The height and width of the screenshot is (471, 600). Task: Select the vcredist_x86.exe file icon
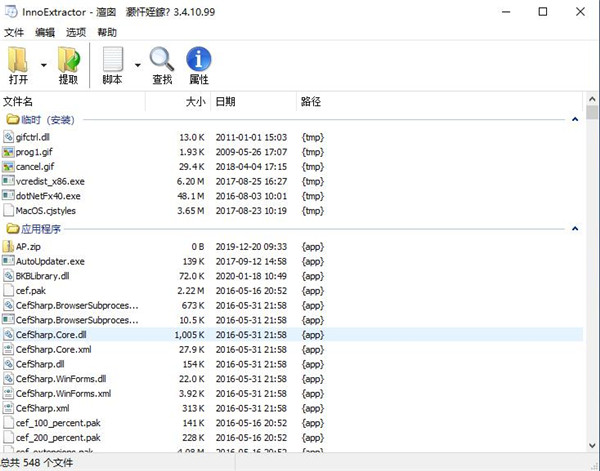tap(8, 181)
